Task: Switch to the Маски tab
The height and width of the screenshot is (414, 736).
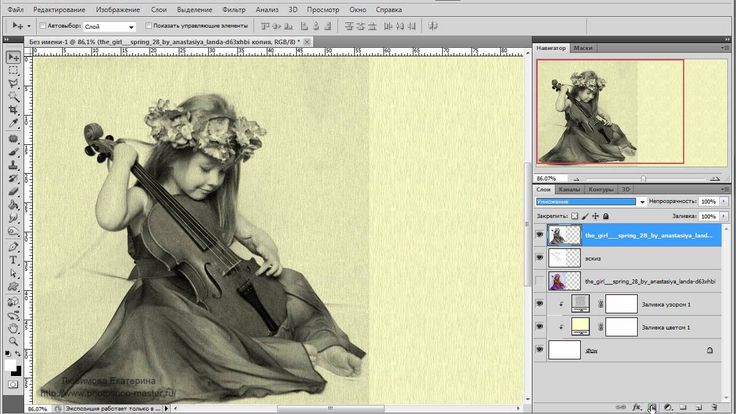Action: pos(583,48)
